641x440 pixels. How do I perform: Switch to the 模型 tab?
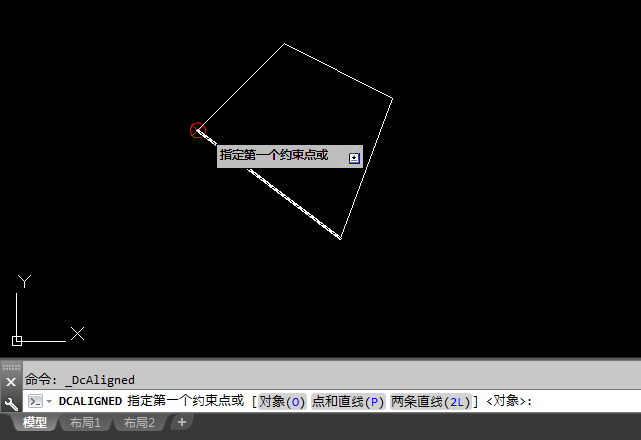(x=35, y=422)
